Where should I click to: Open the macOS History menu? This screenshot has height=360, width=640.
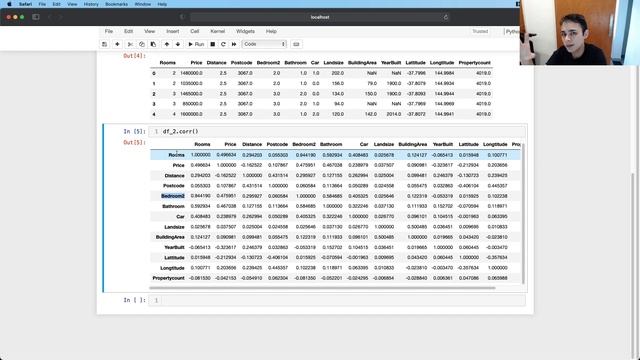[x=91, y=4]
